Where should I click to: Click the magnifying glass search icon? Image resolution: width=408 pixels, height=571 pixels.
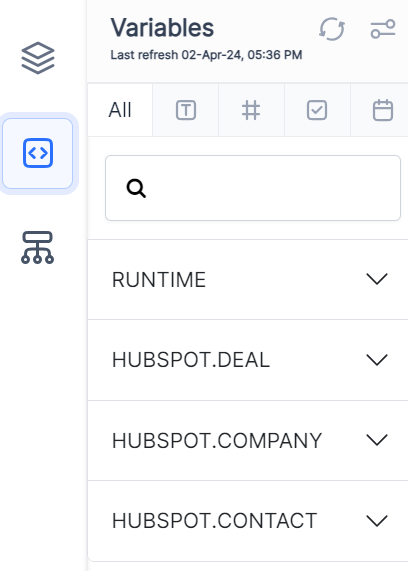point(136,188)
